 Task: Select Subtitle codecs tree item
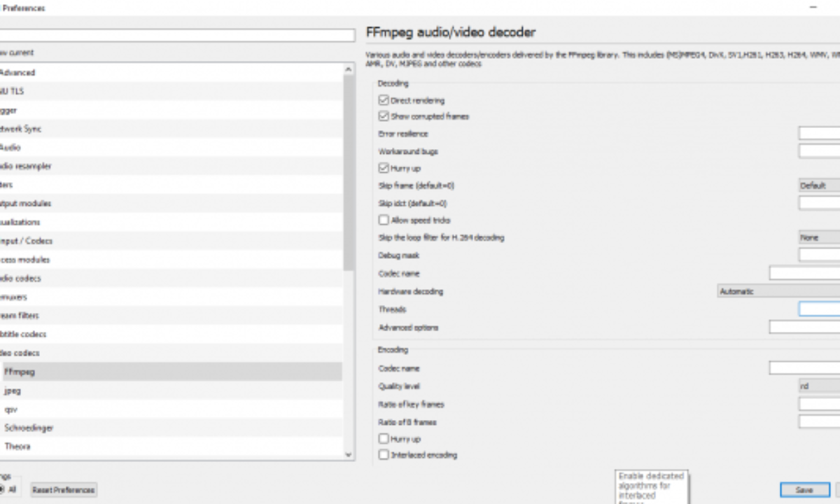coord(171,334)
